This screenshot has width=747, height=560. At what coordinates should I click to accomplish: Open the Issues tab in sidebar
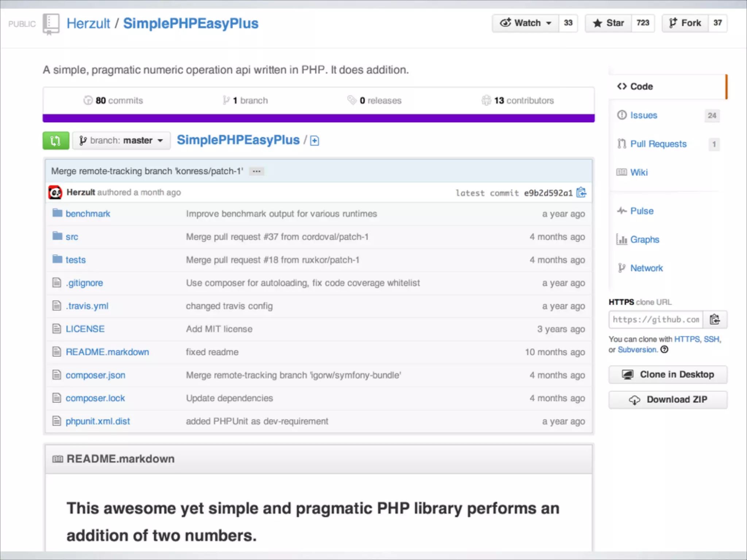[643, 115]
